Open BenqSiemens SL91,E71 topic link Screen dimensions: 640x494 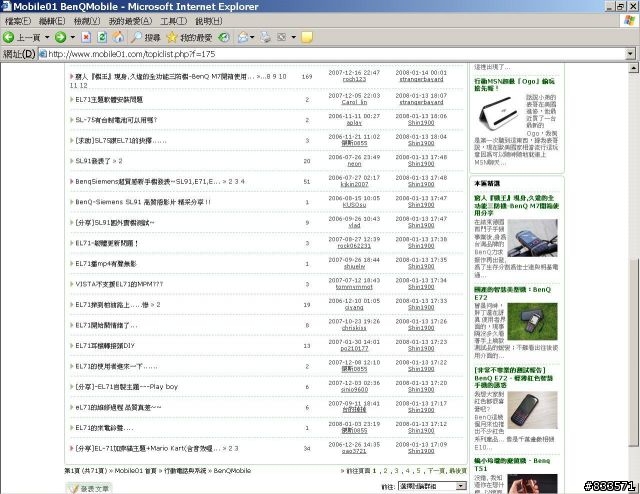pos(148,182)
